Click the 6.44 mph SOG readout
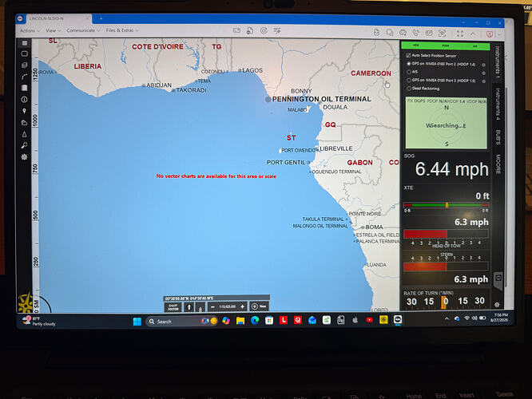This screenshot has width=532, height=399. [451, 169]
